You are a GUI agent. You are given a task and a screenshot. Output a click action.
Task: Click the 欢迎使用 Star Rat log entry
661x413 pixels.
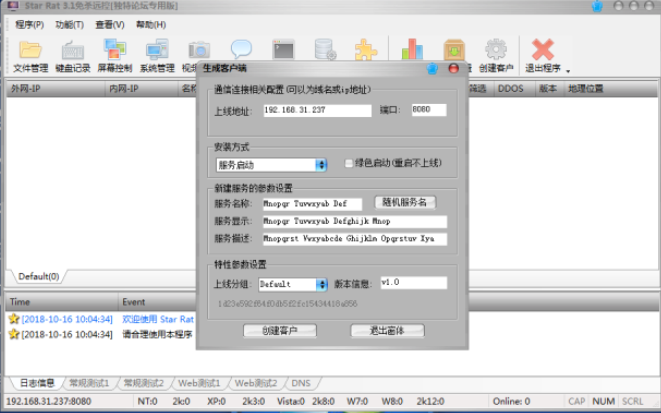coord(158,319)
